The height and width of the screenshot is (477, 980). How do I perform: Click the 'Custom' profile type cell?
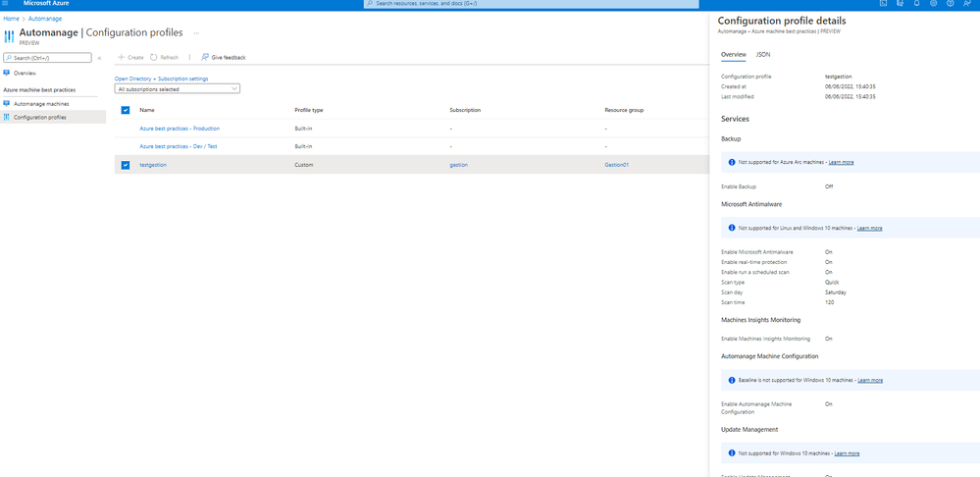tap(304, 165)
